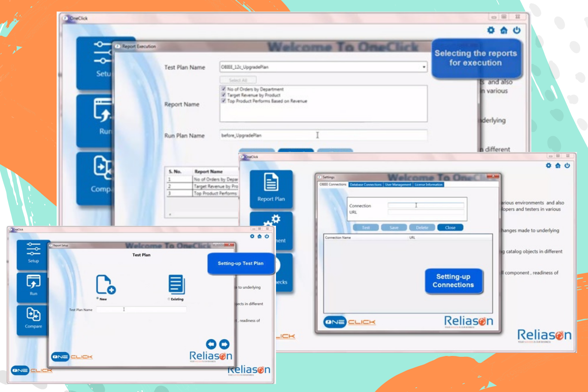Switch to License Information tab
The height and width of the screenshot is (392, 588).
point(428,185)
